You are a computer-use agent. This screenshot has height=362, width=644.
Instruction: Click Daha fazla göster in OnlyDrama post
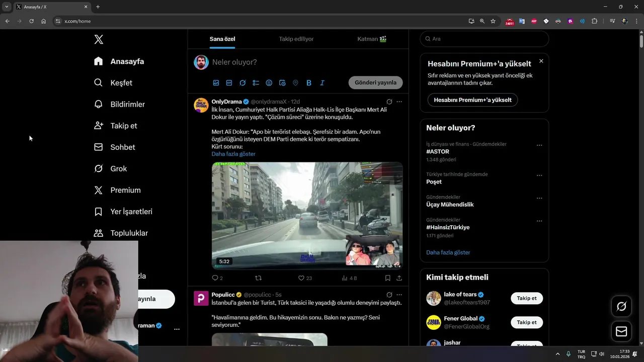tap(233, 154)
